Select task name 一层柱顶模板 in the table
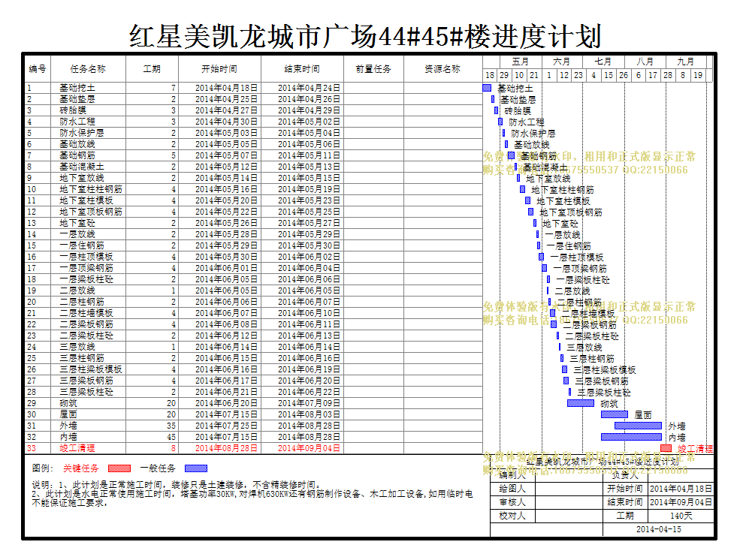 click(x=86, y=257)
